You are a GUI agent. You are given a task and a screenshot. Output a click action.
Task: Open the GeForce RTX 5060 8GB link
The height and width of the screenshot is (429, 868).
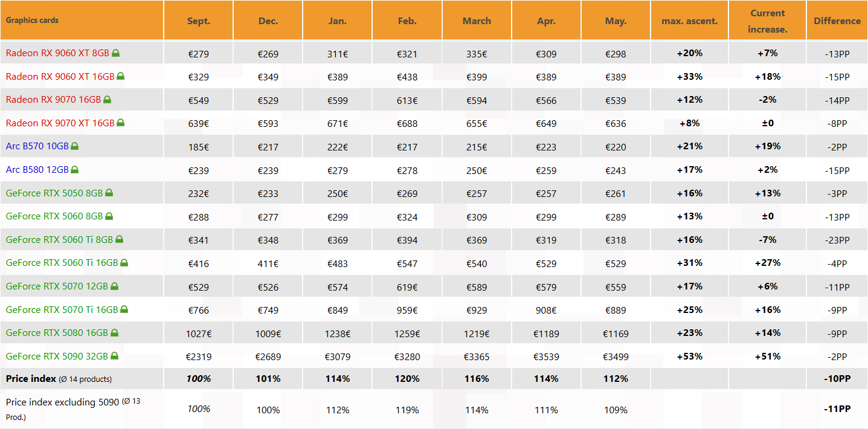pos(54,216)
